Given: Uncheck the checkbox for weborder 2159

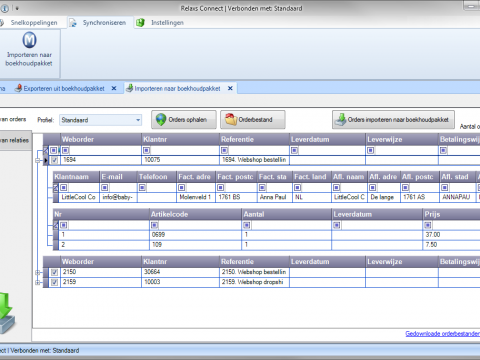Looking at the screenshot, I should coord(55,282).
